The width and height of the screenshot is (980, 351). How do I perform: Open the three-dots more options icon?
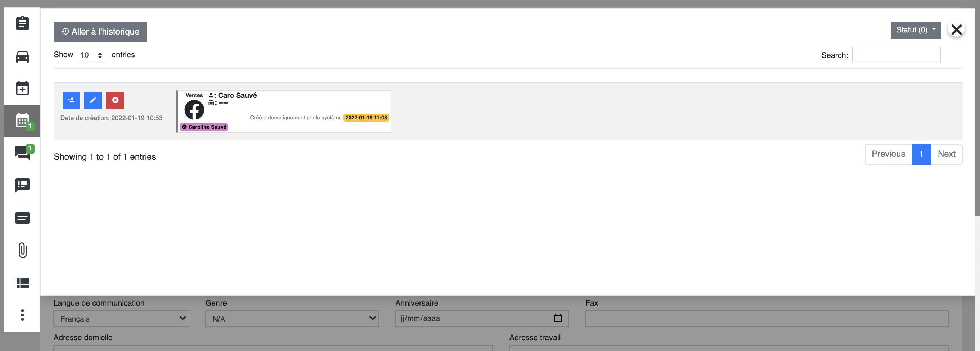[22, 315]
